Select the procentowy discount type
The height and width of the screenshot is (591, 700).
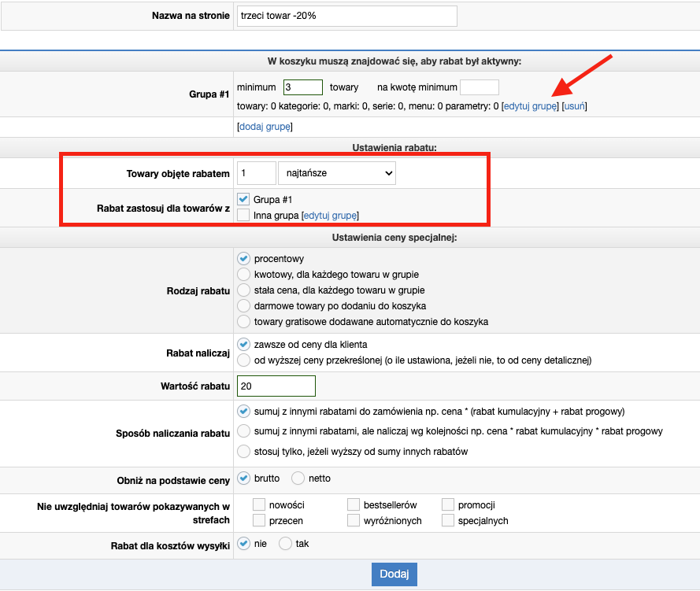click(x=243, y=259)
